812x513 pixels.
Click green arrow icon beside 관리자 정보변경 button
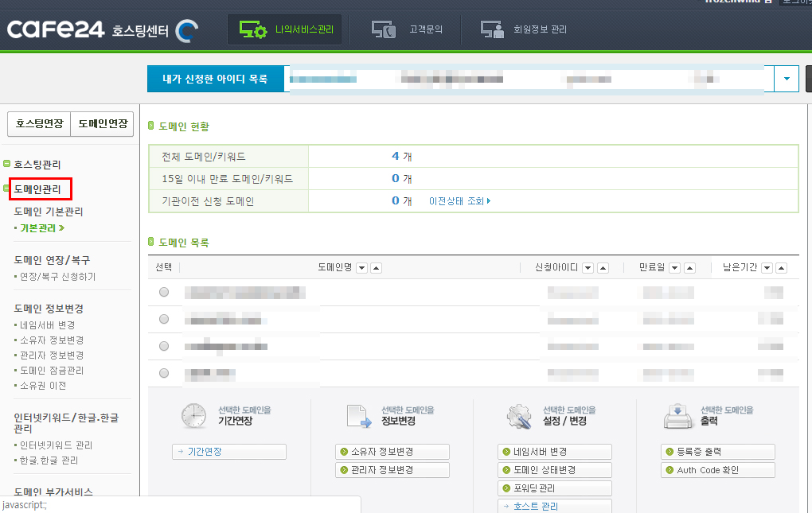pos(344,470)
